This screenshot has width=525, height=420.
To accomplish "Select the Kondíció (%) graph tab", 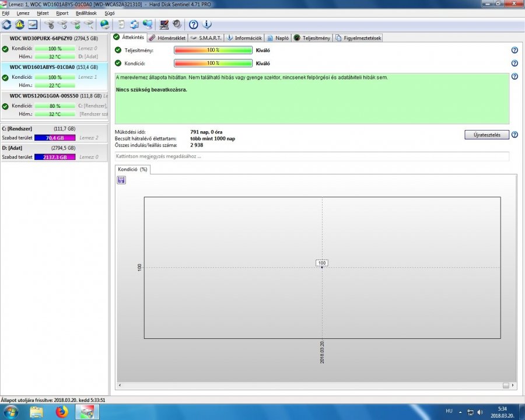I will tap(132, 170).
